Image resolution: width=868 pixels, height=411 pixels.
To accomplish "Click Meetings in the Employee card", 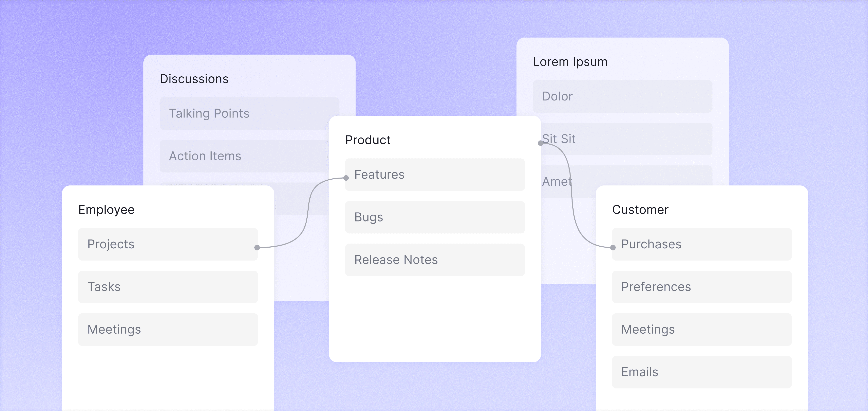I will click(x=168, y=330).
